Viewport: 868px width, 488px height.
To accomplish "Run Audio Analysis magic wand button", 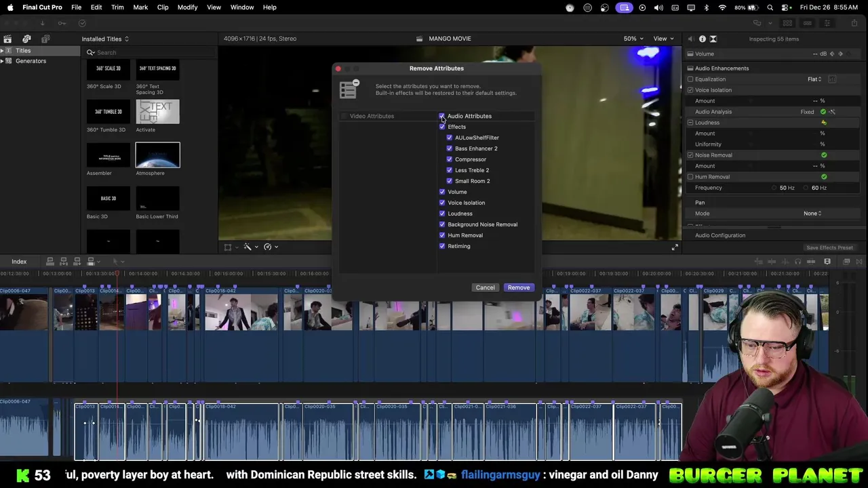I will pos(832,112).
